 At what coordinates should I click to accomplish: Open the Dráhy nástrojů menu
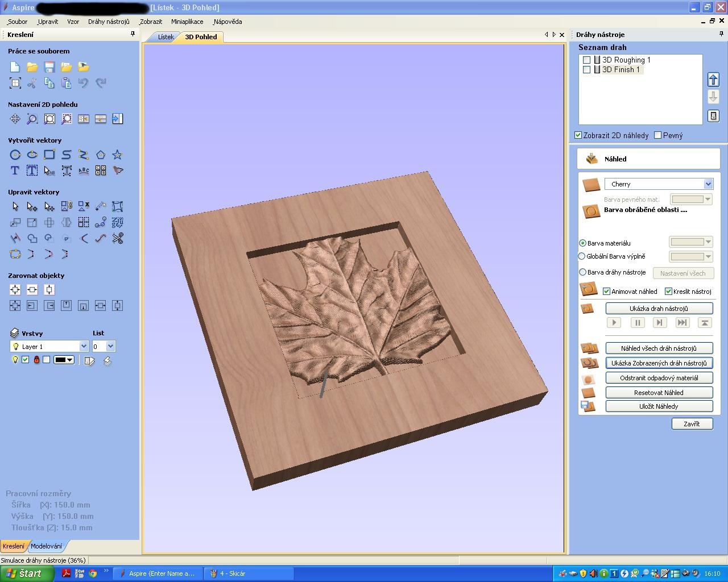(109, 22)
